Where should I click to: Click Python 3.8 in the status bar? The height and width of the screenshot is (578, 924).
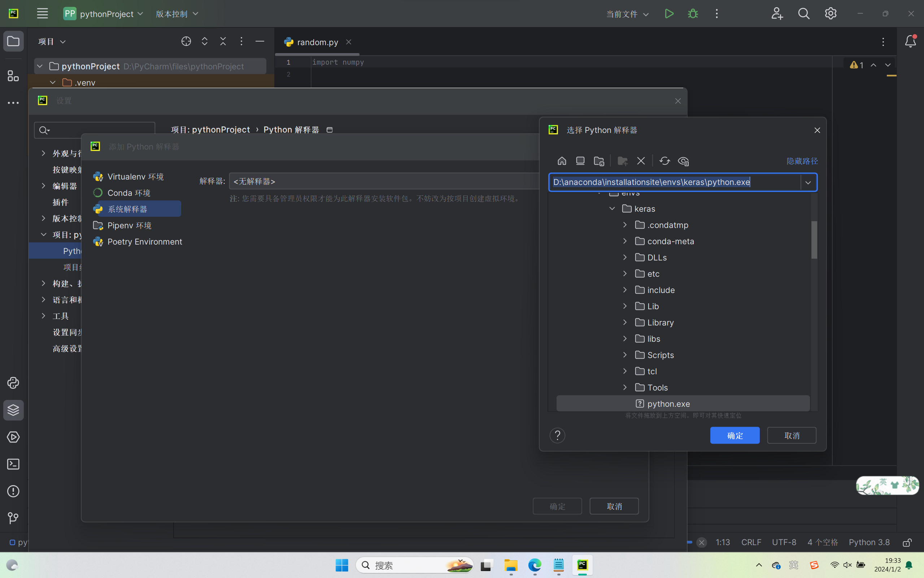[869, 542]
